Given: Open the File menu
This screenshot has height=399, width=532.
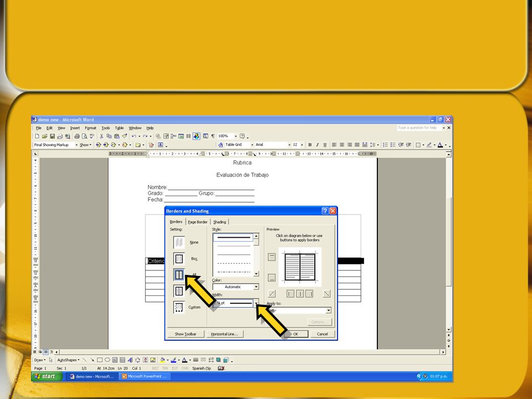Looking at the screenshot, I should [x=39, y=128].
